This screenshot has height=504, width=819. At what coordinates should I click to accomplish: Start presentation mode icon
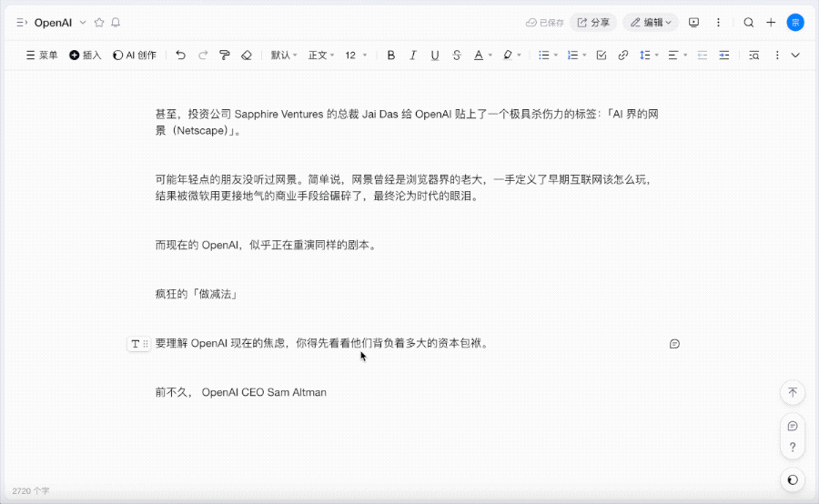[693, 23]
